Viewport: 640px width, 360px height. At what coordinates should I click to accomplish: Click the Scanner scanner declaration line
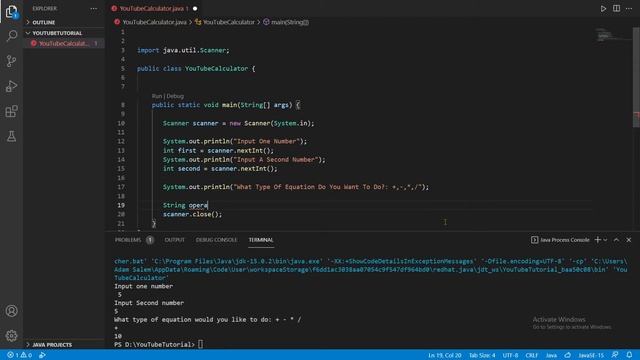238,123
